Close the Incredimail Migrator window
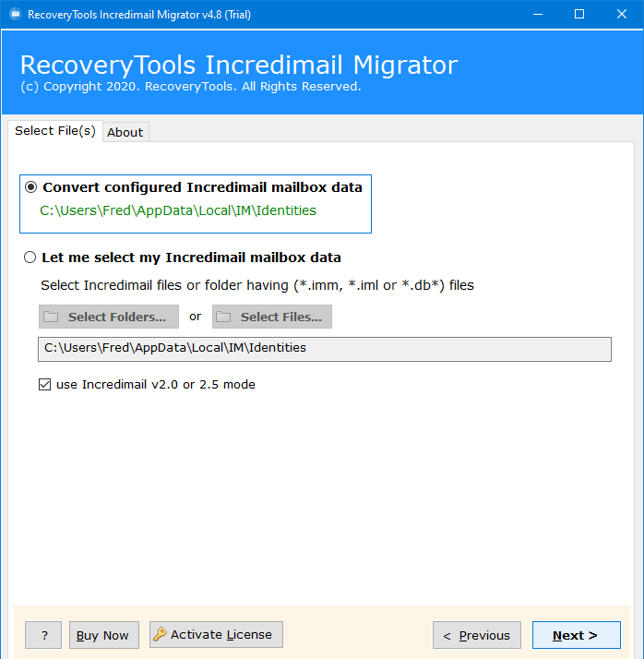Viewport: 644px width, 659px height. point(622,14)
